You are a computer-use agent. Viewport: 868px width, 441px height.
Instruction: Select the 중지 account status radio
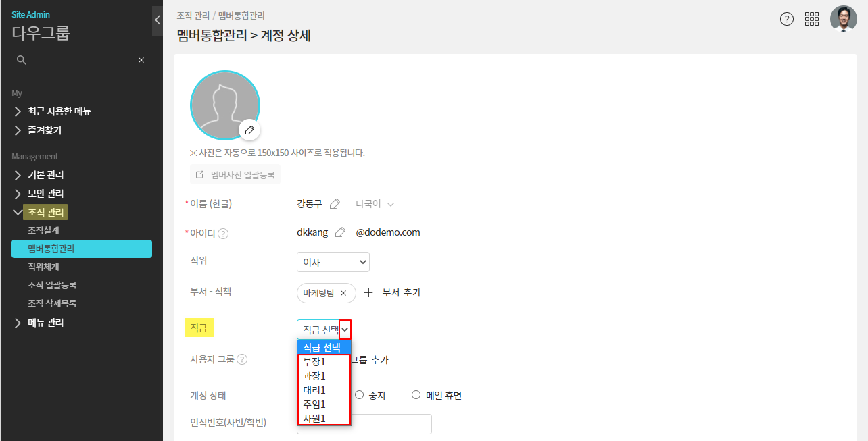(x=360, y=395)
